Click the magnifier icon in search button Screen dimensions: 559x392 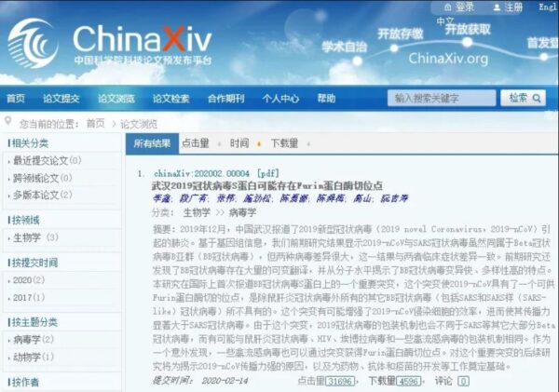tap(537, 99)
